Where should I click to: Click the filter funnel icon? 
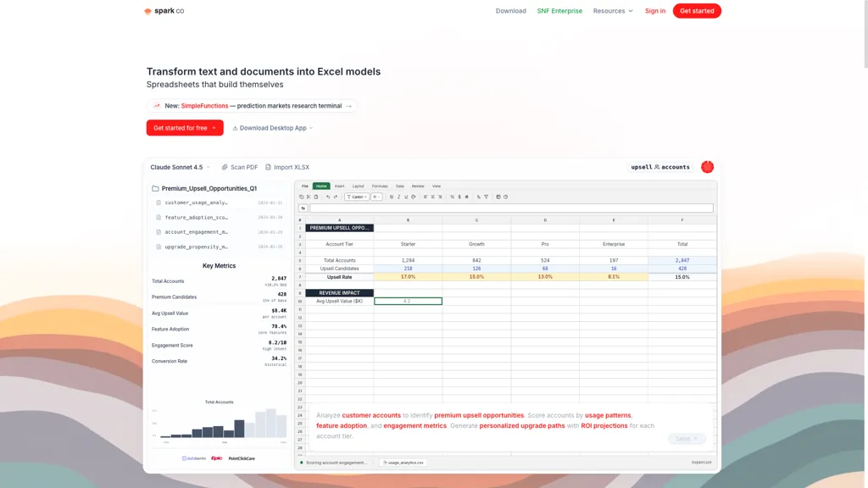pos(486,197)
